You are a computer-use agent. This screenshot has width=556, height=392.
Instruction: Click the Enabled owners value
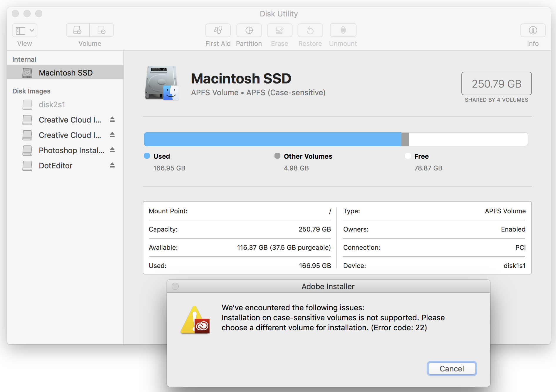pyautogui.click(x=513, y=229)
